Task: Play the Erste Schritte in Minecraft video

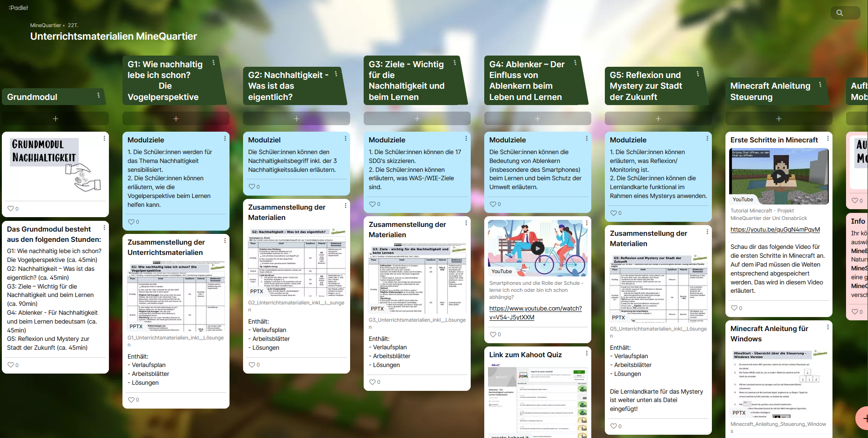Action: (779, 176)
